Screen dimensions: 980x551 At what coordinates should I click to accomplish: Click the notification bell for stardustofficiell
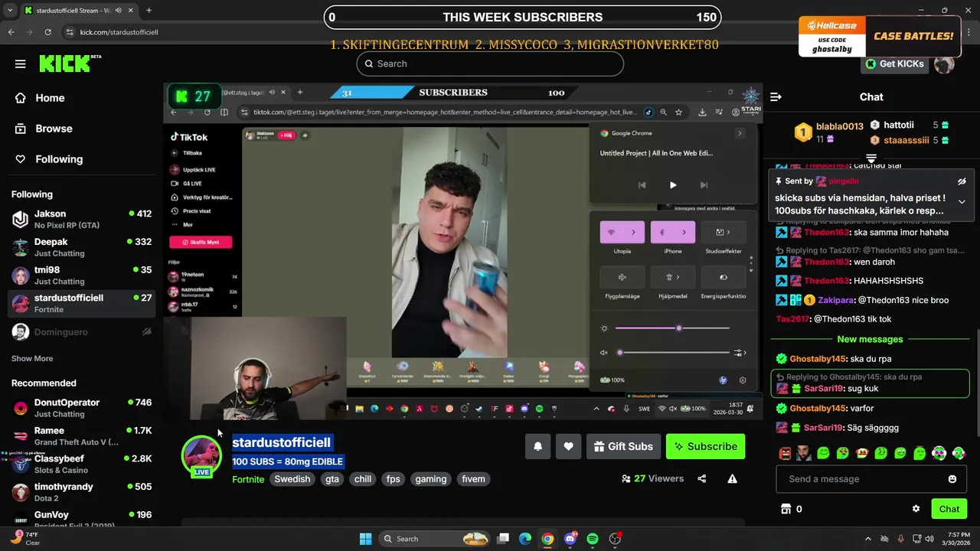click(x=537, y=446)
